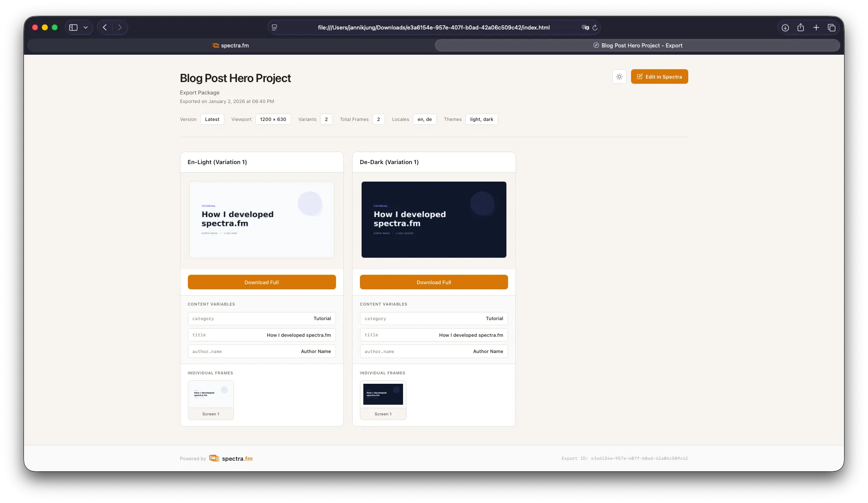Select the spectra.fm tab group

230,45
